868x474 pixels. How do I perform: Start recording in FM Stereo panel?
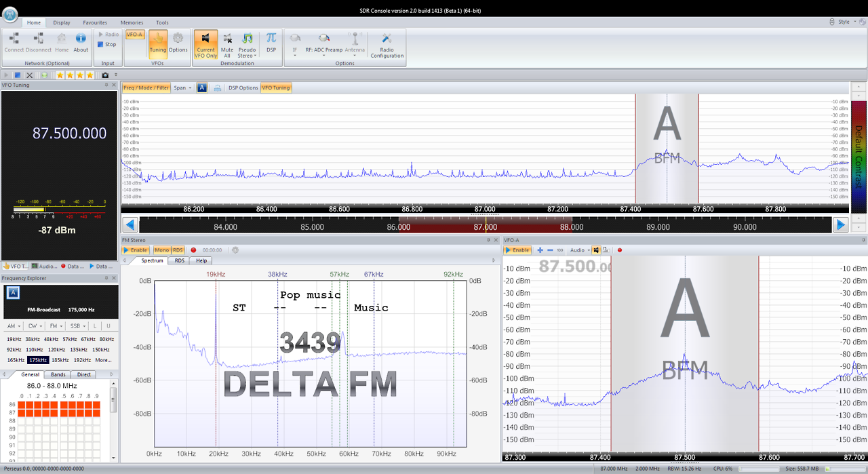[193, 250]
